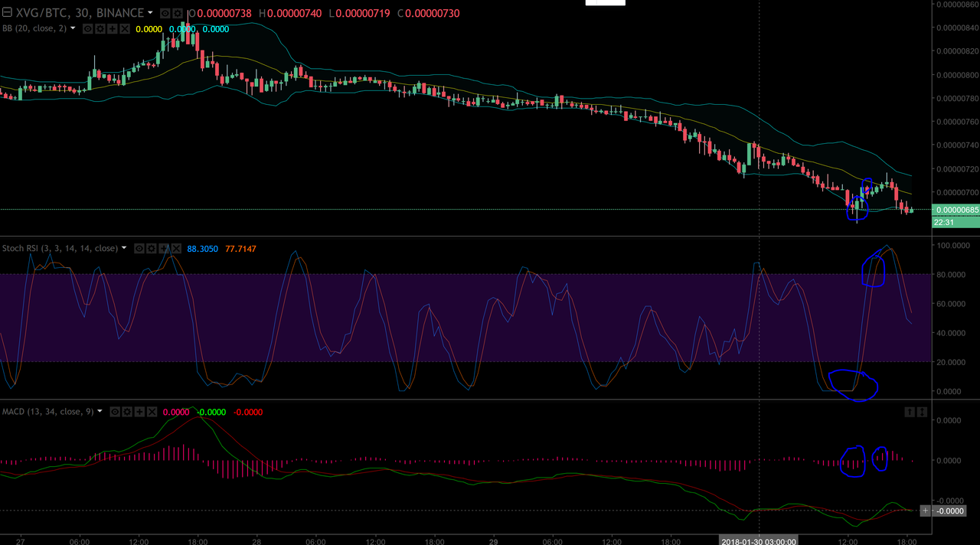The height and width of the screenshot is (545, 980).
Task: Click the plus button on MACD price scale
Action: pyautogui.click(x=925, y=511)
